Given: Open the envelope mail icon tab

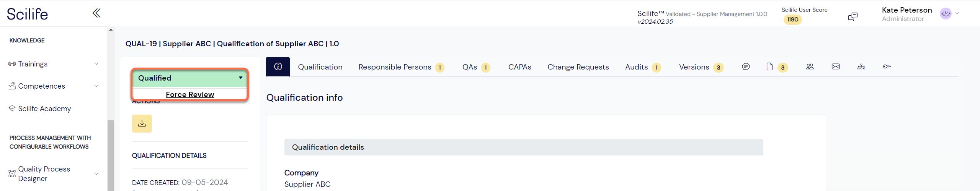Looking at the screenshot, I should pyautogui.click(x=836, y=67).
